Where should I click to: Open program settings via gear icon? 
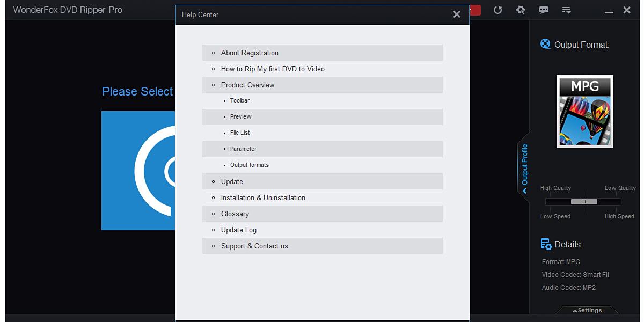(x=521, y=10)
